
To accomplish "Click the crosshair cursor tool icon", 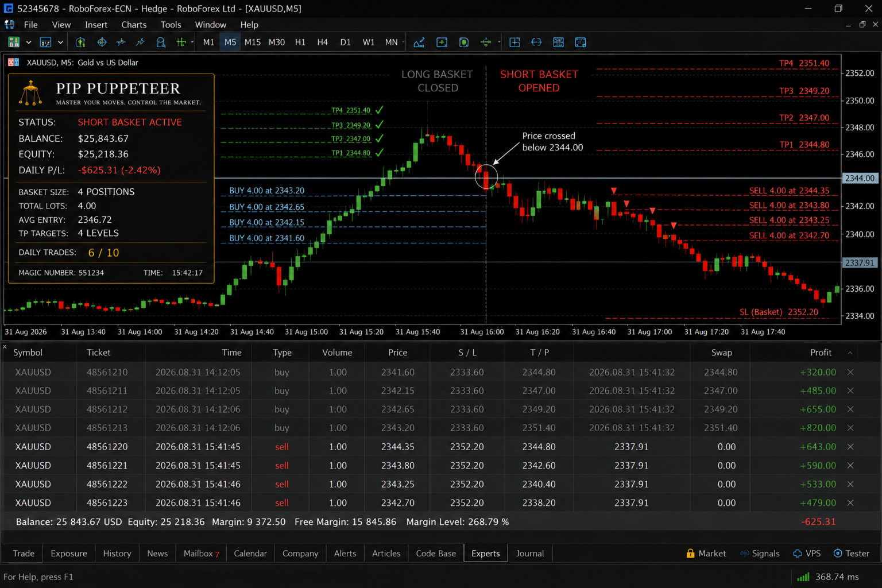I will pos(102,42).
